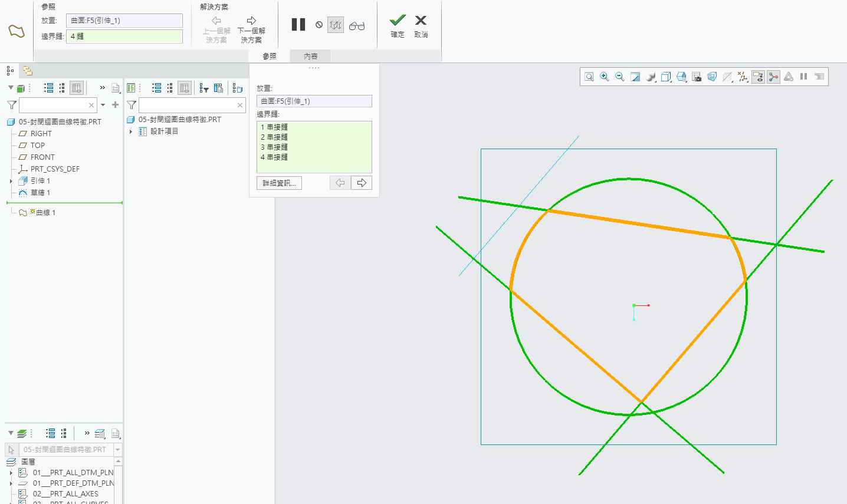Expand the 引伸 1 tree node
The height and width of the screenshot is (504, 847).
pyautogui.click(x=11, y=181)
